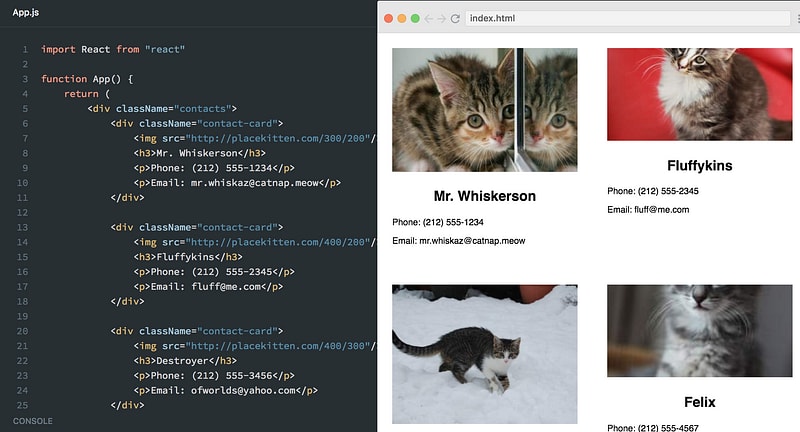
Task: Click the 'function App() {' code line
Action: pyautogui.click(x=87, y=79)
